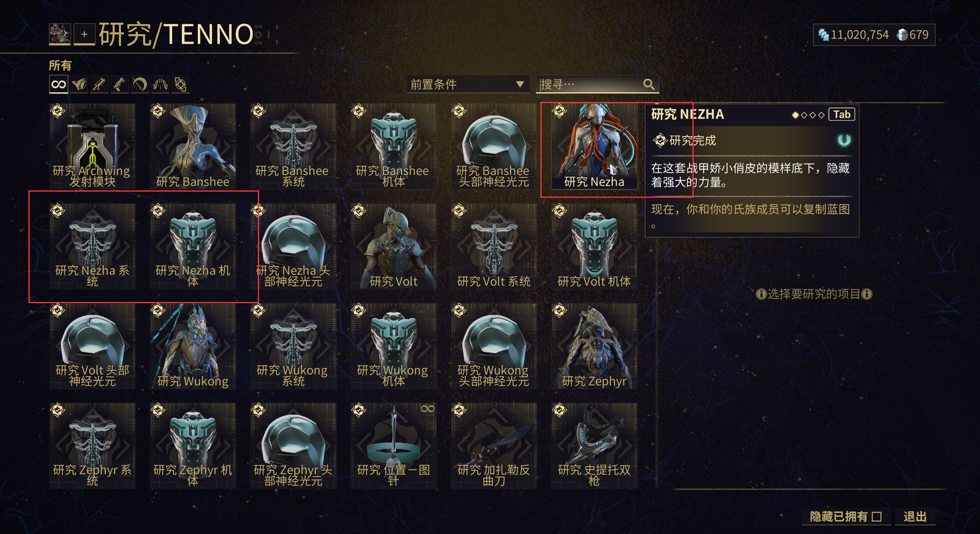Open the player clan emblem avatar
This screenshot has width=980, height=534.
(60, 34)
